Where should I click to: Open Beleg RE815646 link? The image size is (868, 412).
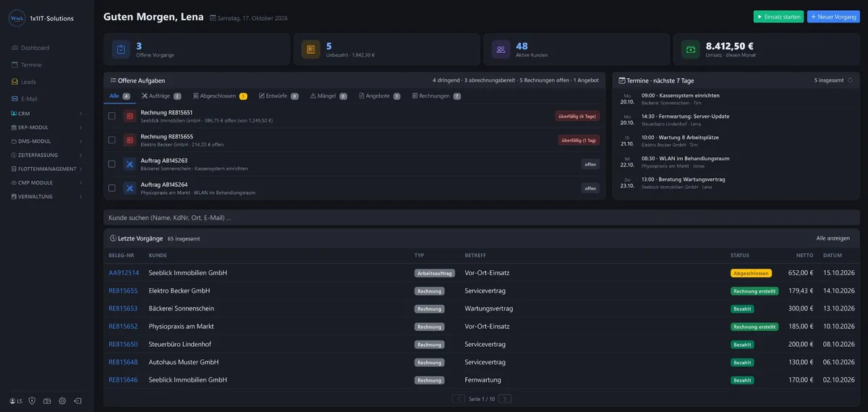click(123, 379)
